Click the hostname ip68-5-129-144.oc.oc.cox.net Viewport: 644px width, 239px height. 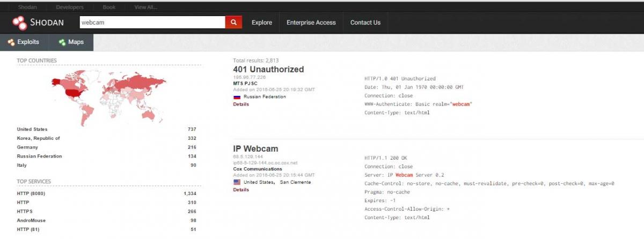click(x=266, y=162)
